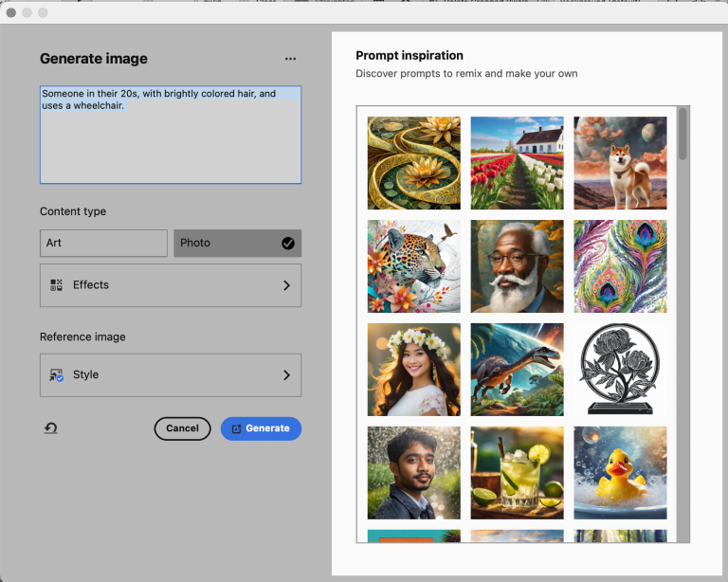Click the Style reference image icon
Viewport: 728px width, 582px height.
[x=56, y=375]
